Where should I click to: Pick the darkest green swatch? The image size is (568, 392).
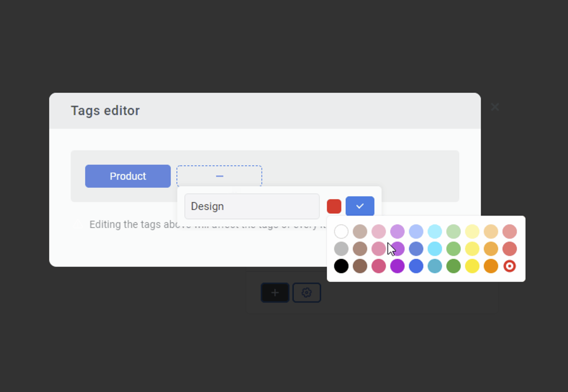tap(453, 266)
